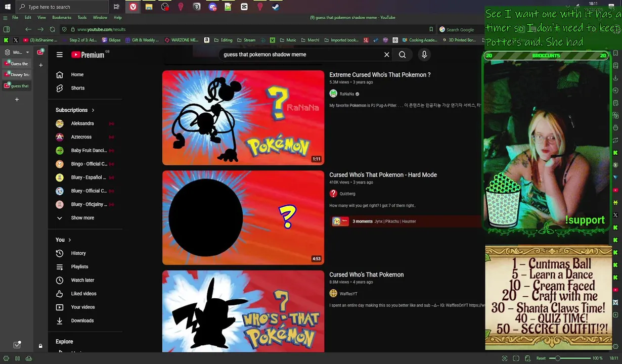Click the Windows Start button

8,7
